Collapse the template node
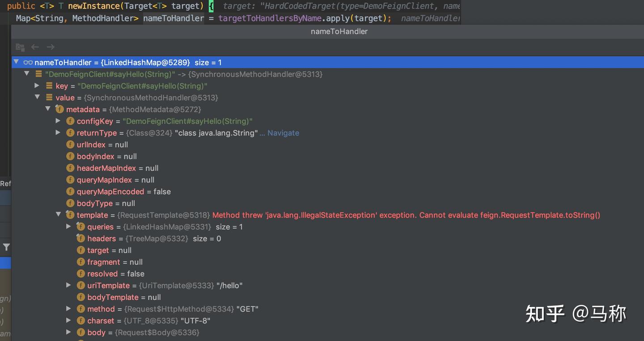The width and height of the screenshot is (644, 341). click(58, 215)
